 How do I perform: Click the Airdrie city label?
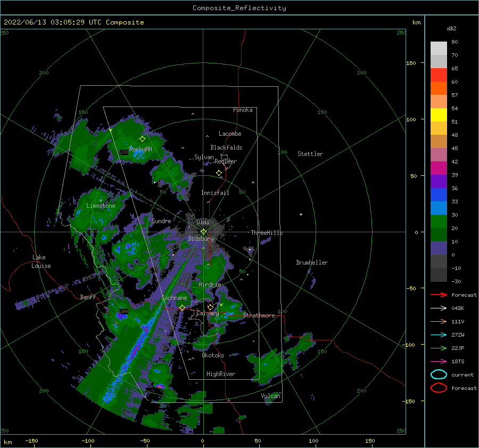pyautogui.click(x=210, y=284)
